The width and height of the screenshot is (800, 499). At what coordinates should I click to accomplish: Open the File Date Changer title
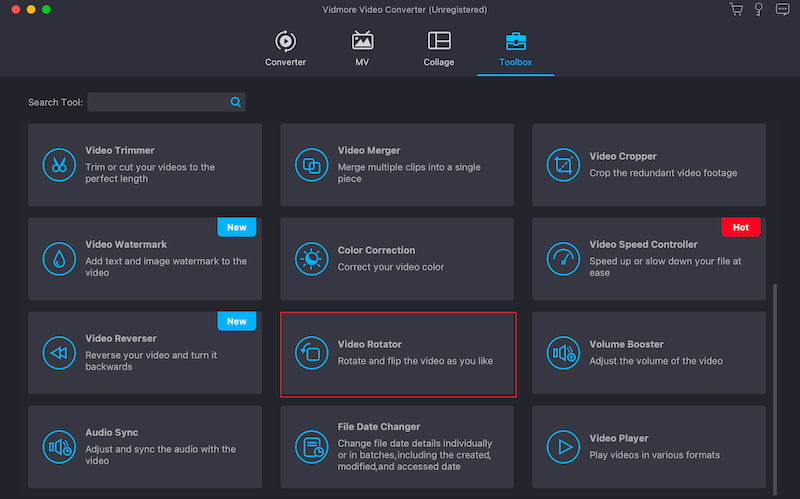pos(379,427)
